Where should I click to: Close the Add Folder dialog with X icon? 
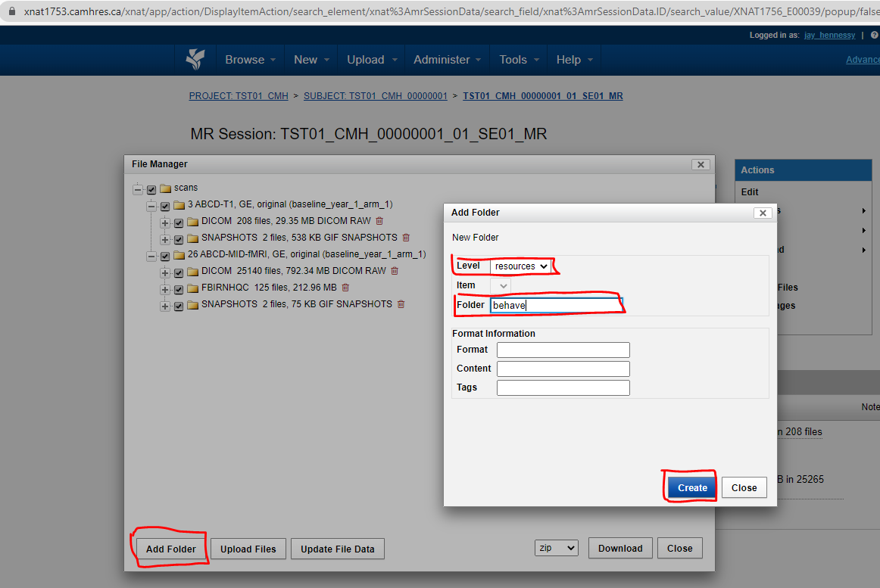[x=761, y=213]
